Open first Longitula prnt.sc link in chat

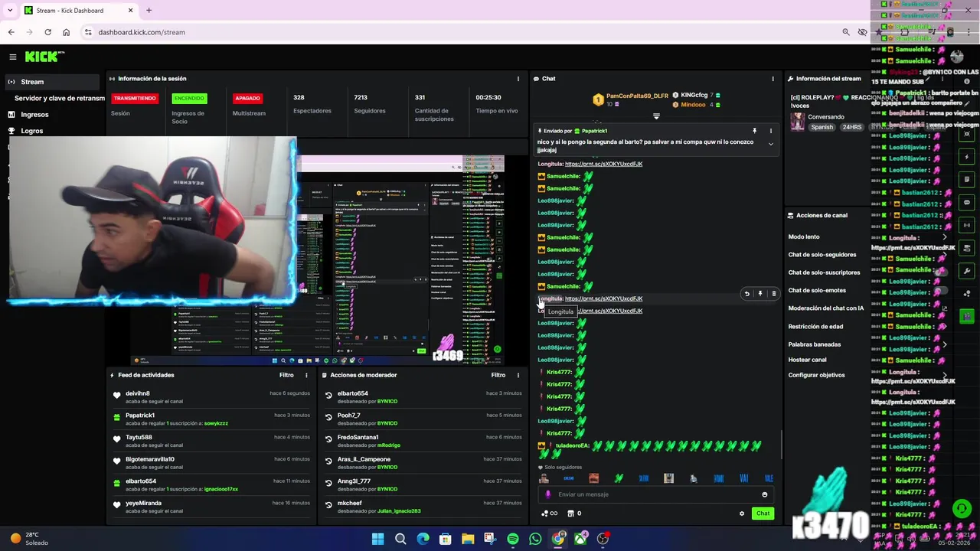click(x=603, y=164)
